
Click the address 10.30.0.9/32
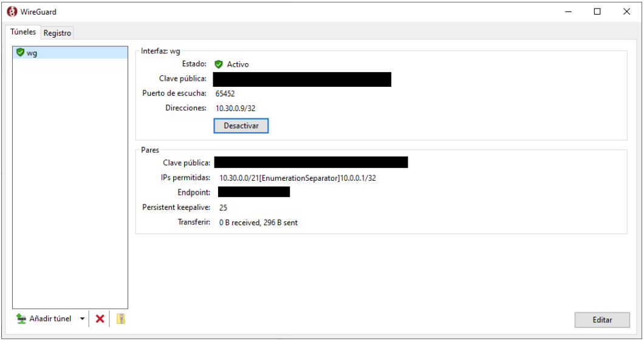(x=235, y=109)
